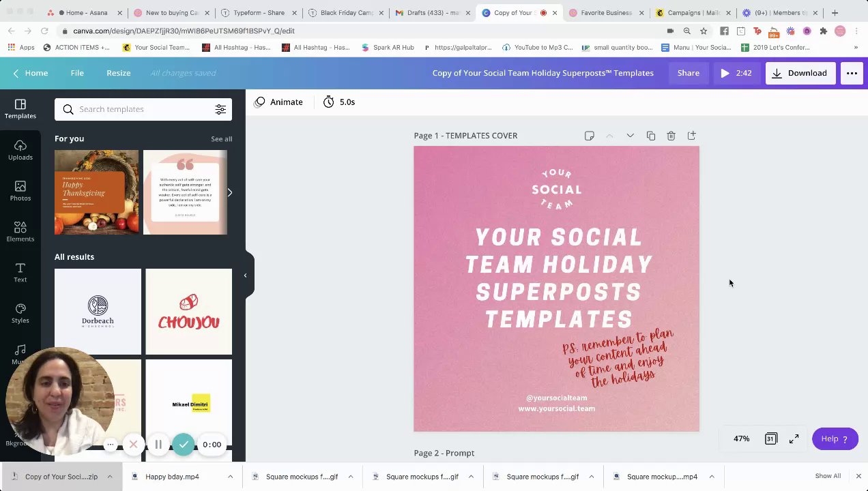This screenshot has height=491, width=868.
Task: Duplicate Page 1
Action: [651, 136]
